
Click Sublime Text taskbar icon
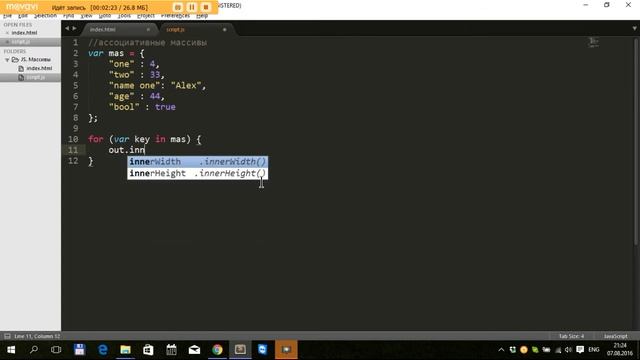coord(240,350)
